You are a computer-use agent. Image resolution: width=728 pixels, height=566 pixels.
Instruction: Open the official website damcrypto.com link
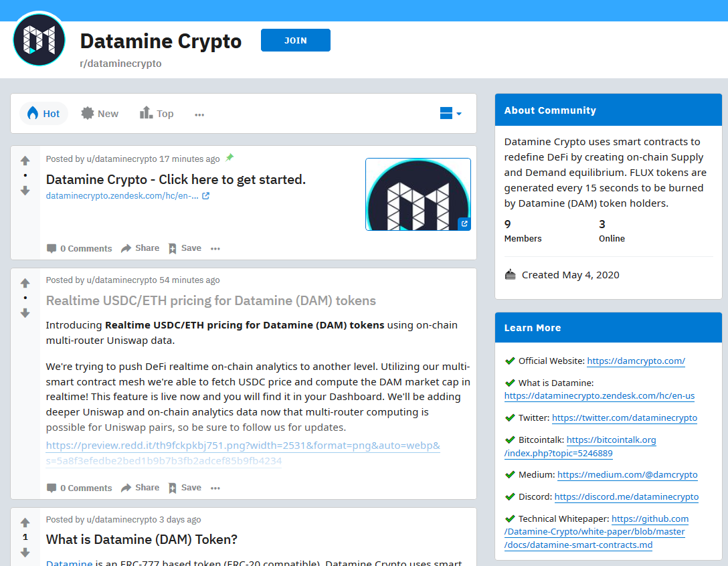tap(636, 361)
